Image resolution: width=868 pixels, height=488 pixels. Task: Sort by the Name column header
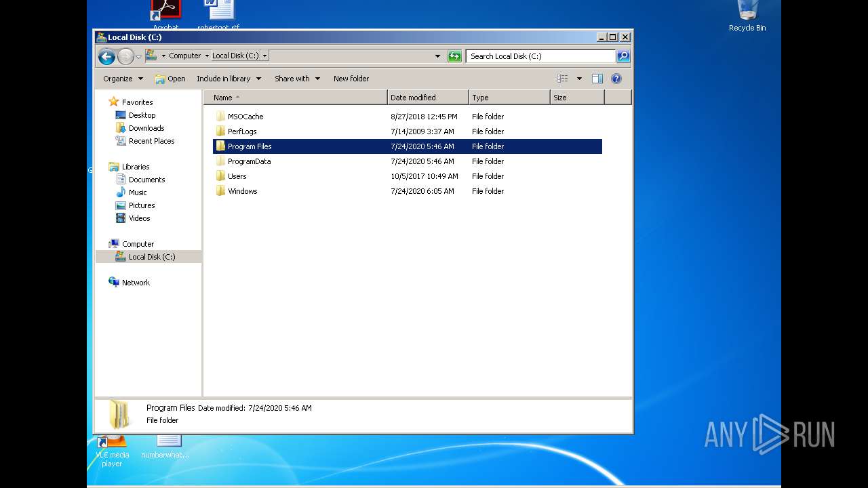296,98
